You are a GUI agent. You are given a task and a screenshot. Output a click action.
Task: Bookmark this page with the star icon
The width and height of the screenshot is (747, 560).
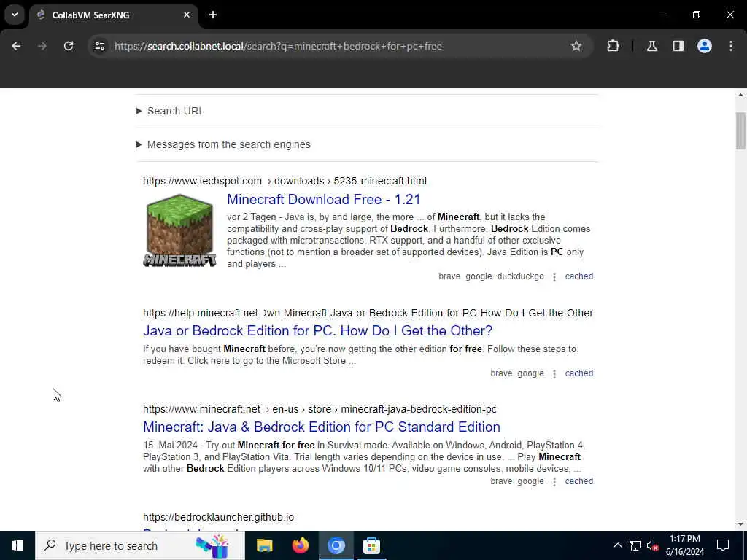click(x=576, y=46)
